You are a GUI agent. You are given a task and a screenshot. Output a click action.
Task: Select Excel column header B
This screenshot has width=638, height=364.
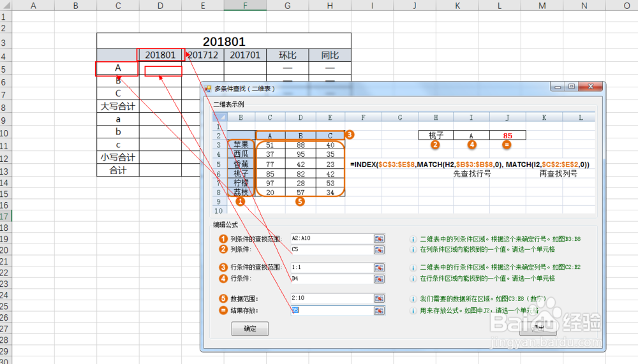[x=76, y=6]
